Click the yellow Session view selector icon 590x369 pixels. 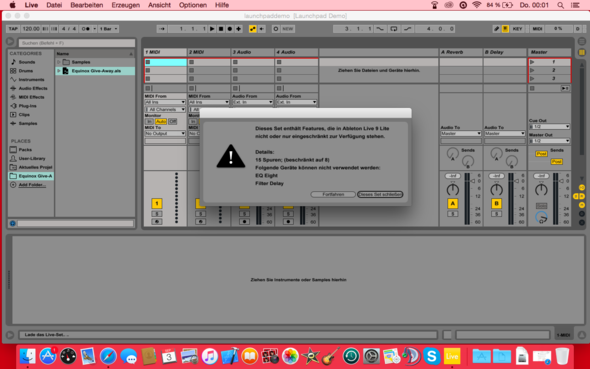point(582,52)
